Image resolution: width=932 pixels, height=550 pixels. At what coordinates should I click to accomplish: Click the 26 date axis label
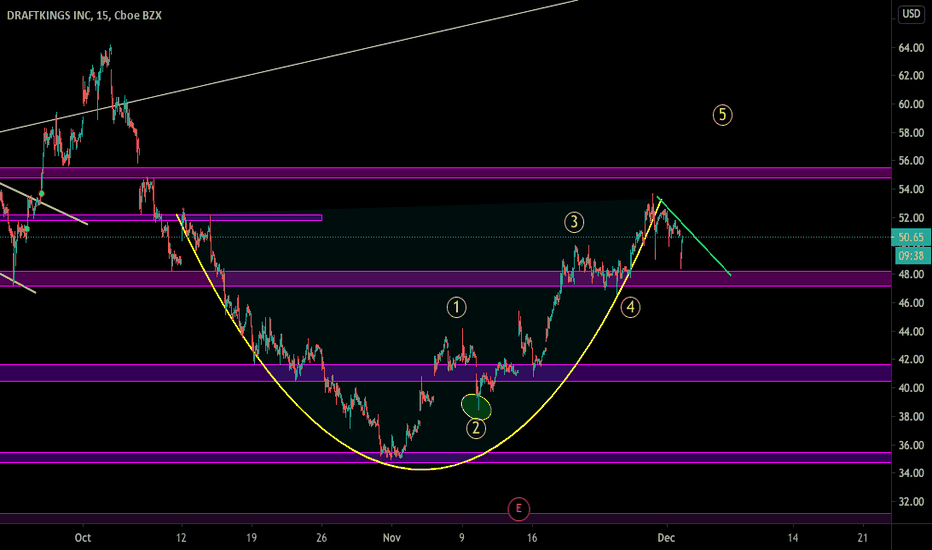coord(322,538)
